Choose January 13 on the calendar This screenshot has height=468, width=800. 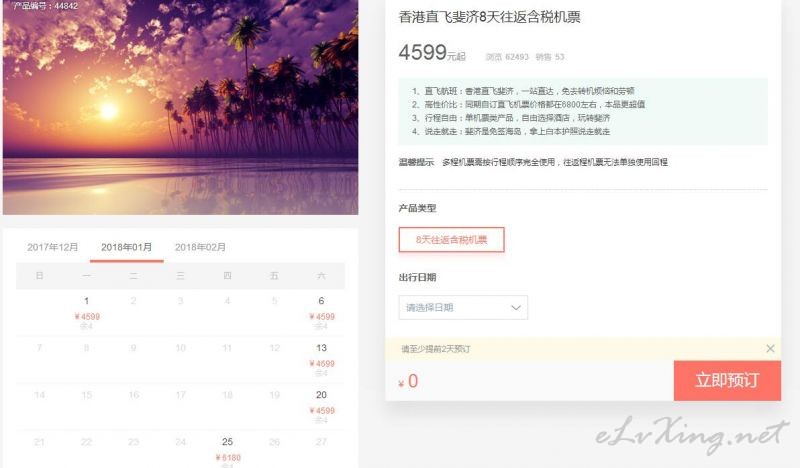pyautogui.click(x=321, y=359)
